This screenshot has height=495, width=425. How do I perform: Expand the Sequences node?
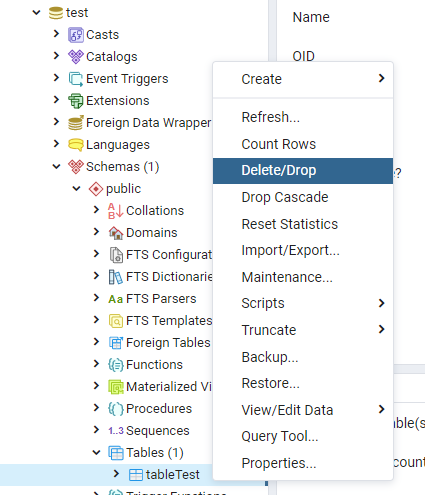point(96,430)
